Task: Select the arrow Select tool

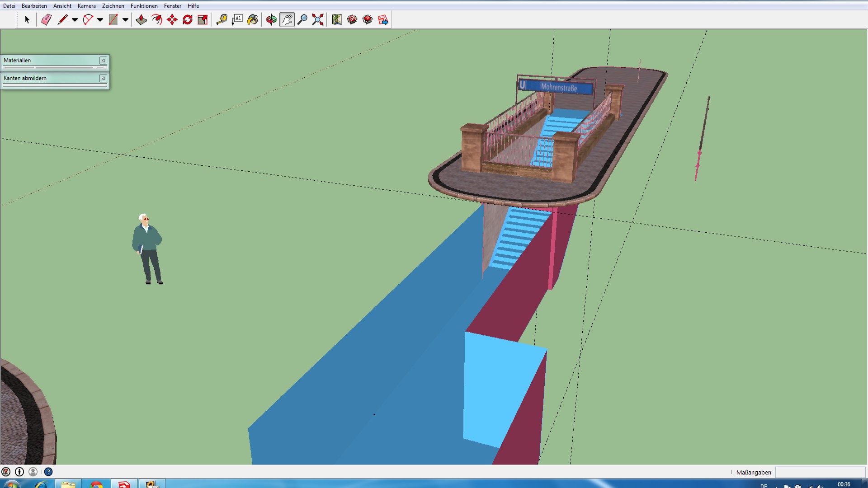Action: pos(27,20)
